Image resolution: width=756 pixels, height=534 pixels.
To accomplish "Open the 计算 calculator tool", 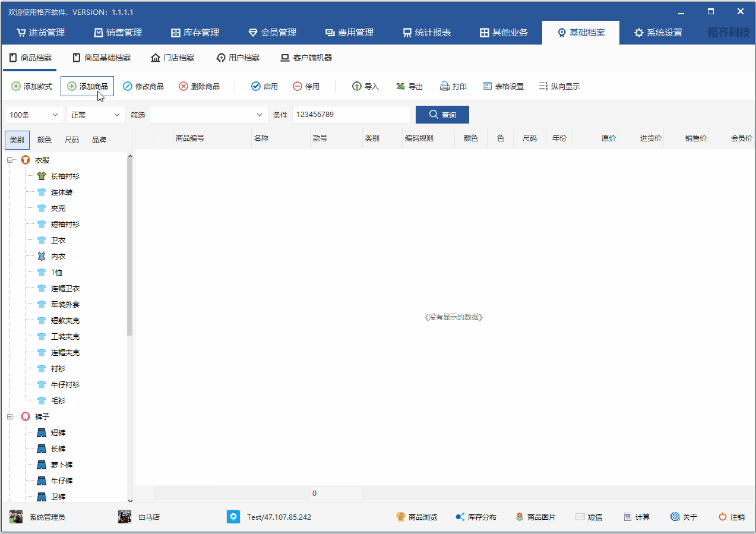I will click(x=637, y=517).
